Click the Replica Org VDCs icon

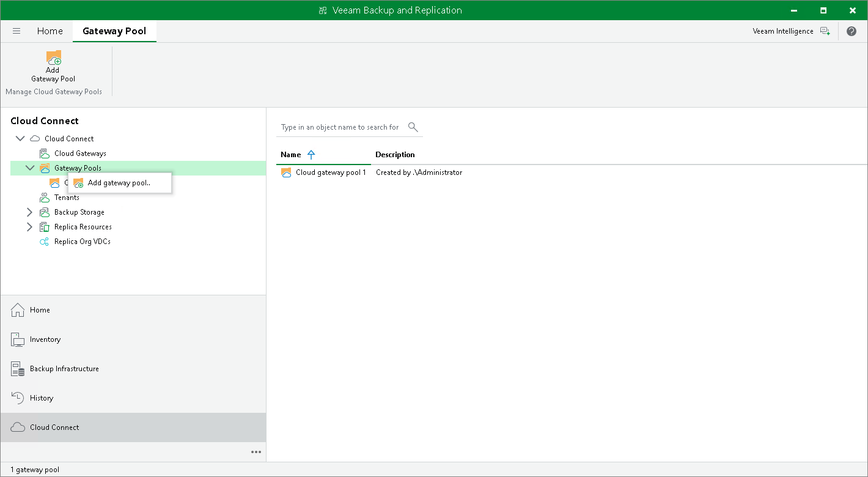pos(45,242)
